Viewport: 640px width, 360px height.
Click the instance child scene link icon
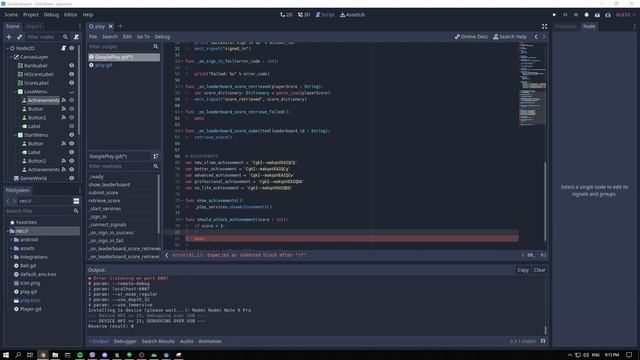click(x=19, y=37)
